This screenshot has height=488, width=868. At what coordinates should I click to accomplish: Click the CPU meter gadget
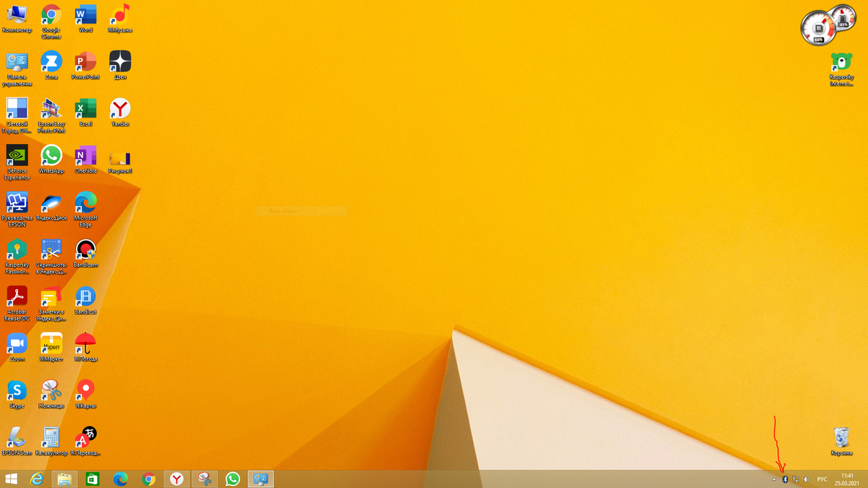820,27
